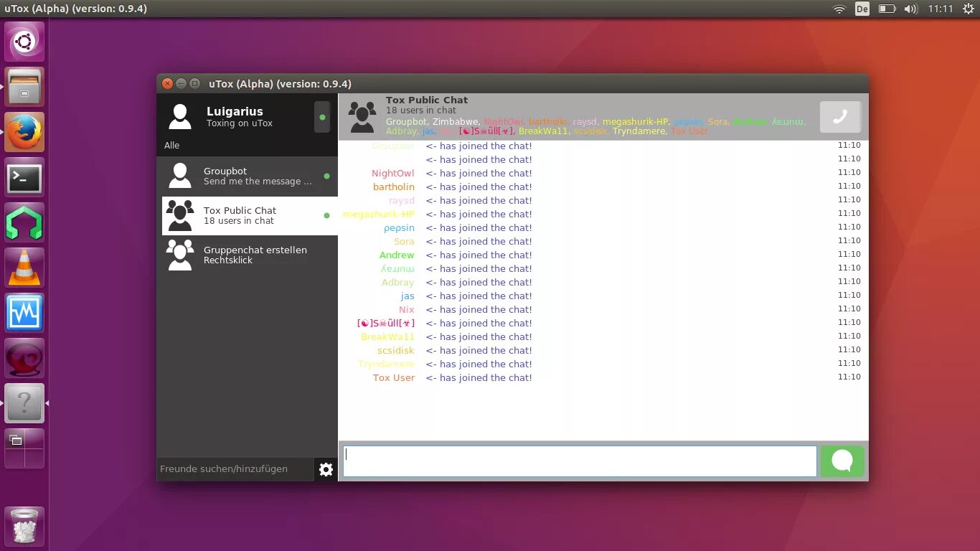980x551 pixels.
Task: Open the Wi-Fi network indicator menu
Action: (x=839, y=9)
